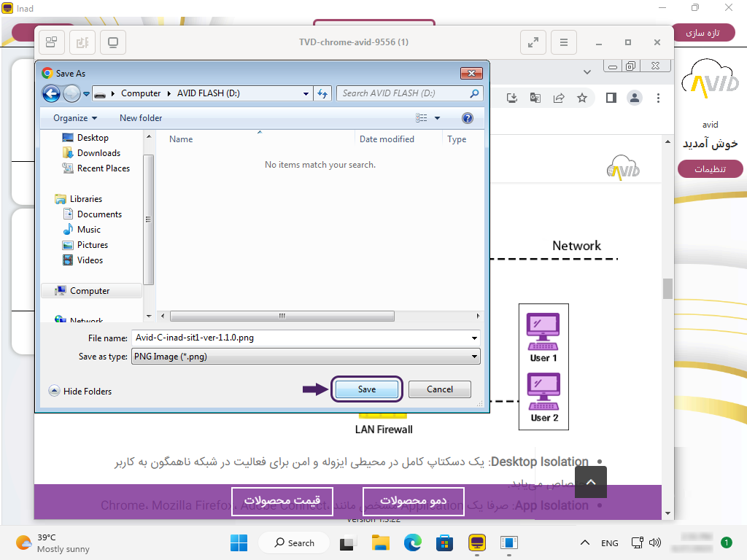The height and width of the screenshot is (560, 747).
Task: Click the taskbar Search box
Action: (294, 542)
